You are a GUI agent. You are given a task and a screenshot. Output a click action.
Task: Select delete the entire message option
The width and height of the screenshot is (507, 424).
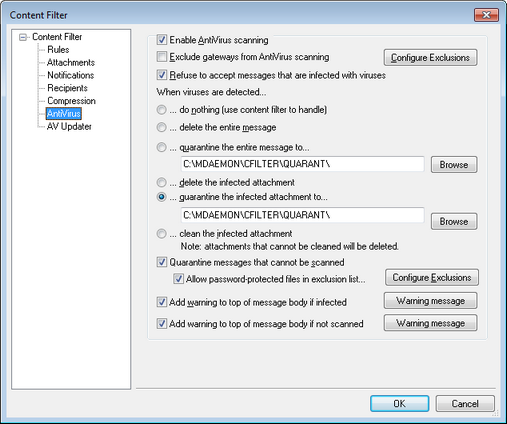click(x=161, y=127)
